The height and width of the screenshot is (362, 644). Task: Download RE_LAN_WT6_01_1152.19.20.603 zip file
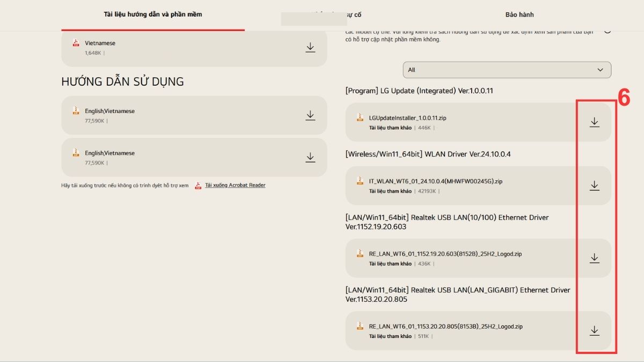click(x=594, y=258)
